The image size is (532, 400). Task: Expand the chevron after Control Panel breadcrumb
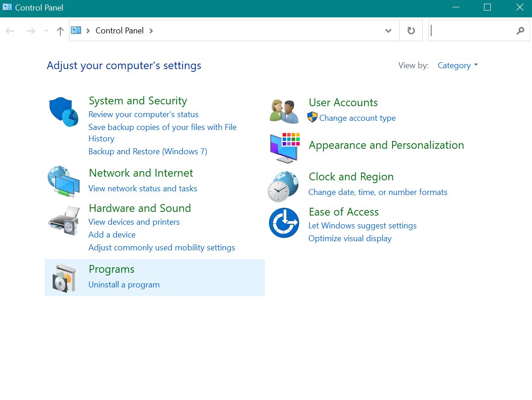(151, 31)
